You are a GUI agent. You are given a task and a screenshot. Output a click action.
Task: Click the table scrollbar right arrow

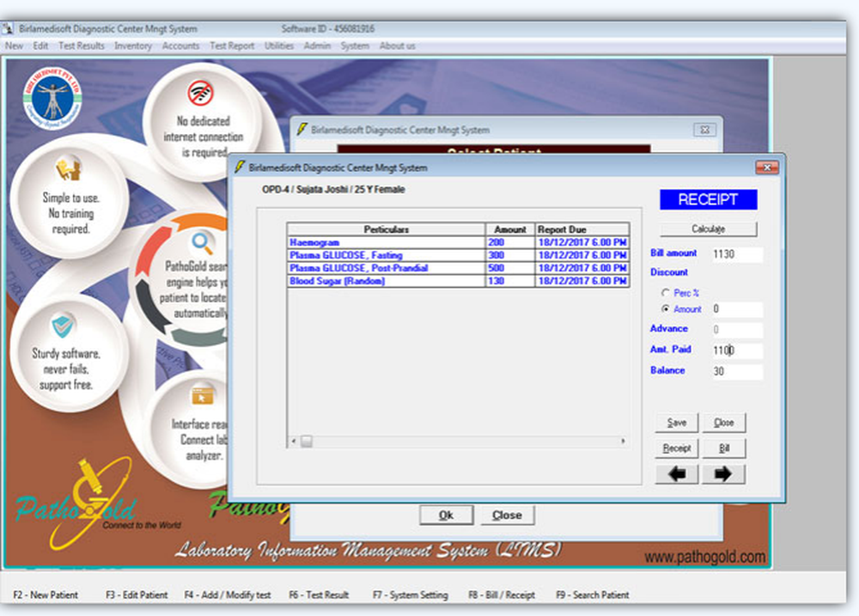pyautogui.click(x=623, y=442)
